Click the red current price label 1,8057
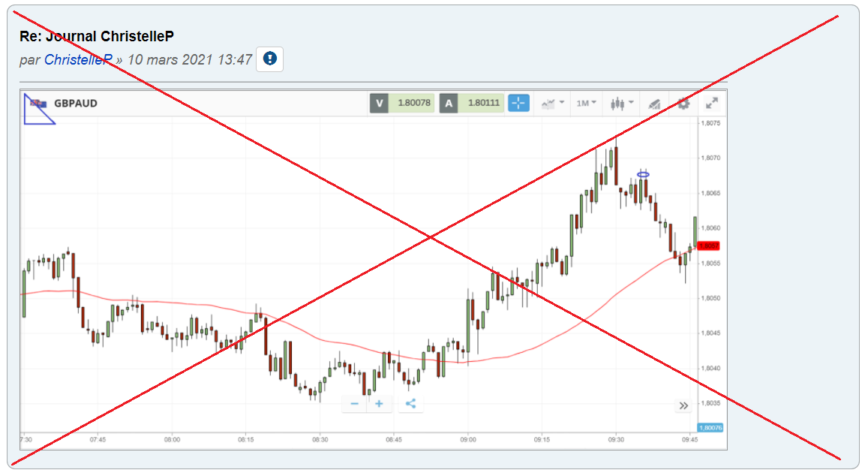The height and width of the screenshot is (473, 868). [708, 246]
